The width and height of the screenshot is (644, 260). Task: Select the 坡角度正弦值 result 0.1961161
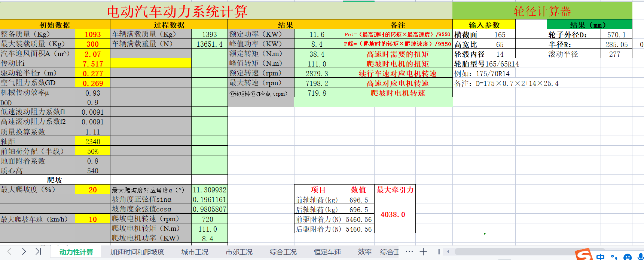click(x=210, y=199)
